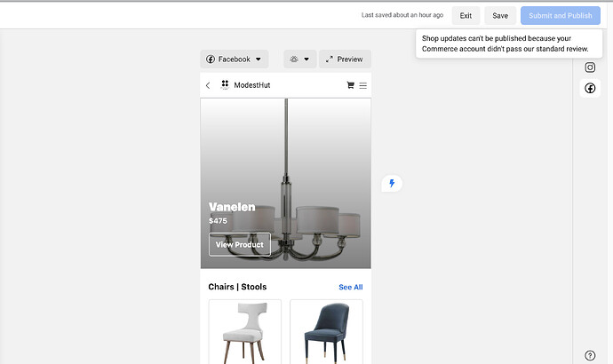Open the shopping cart icon

(x=350, y=84)
